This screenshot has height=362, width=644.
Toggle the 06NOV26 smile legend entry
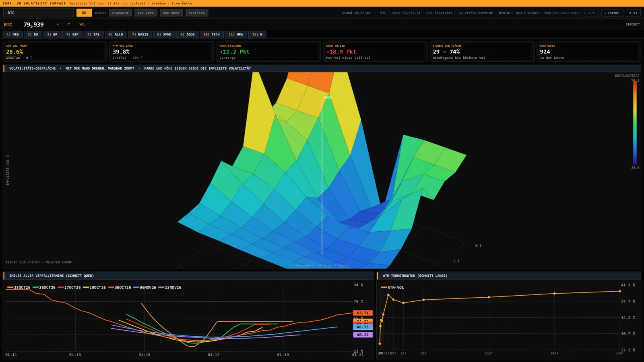point(144,288)
